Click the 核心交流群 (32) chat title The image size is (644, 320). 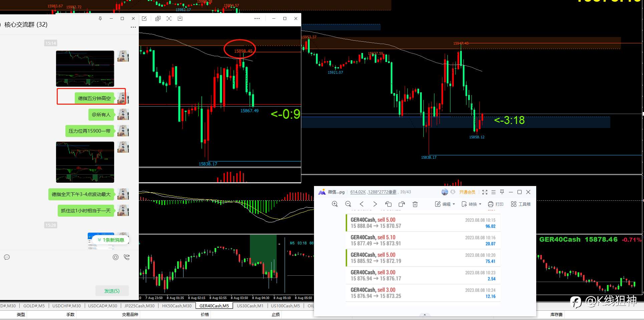tap(26, 24)
